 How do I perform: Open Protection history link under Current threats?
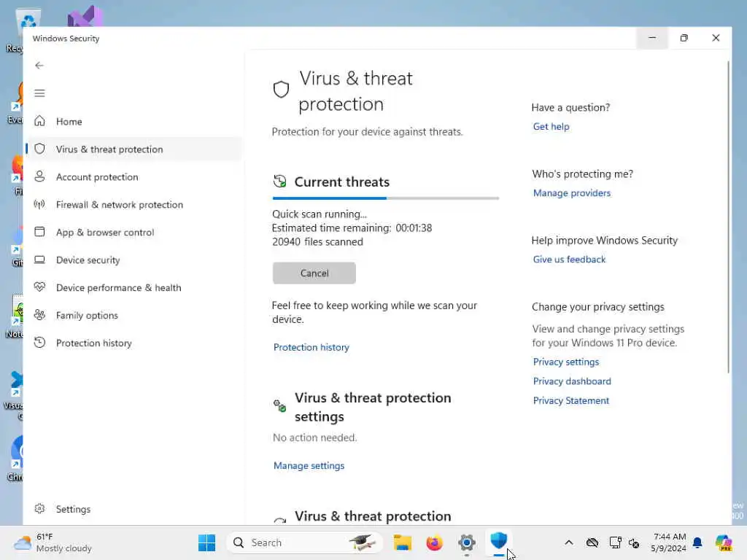click(311, 347)
